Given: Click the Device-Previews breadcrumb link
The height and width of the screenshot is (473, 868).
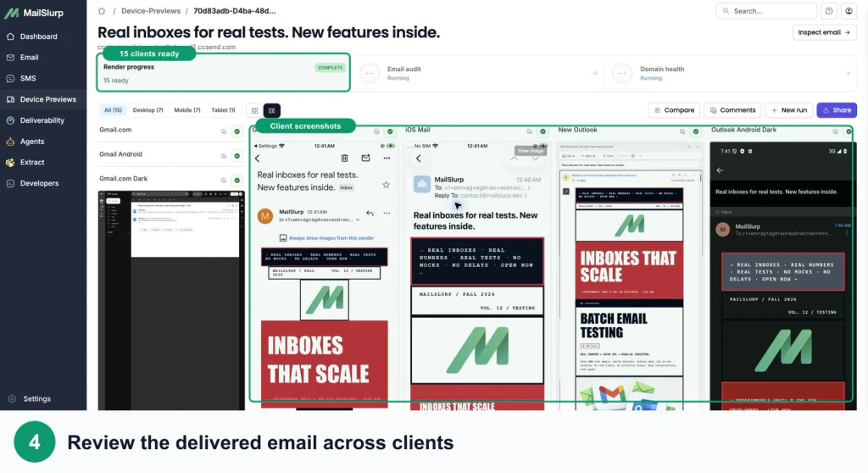Looking at the screenshot, I should pyautogui.click(x=151, y=11).
